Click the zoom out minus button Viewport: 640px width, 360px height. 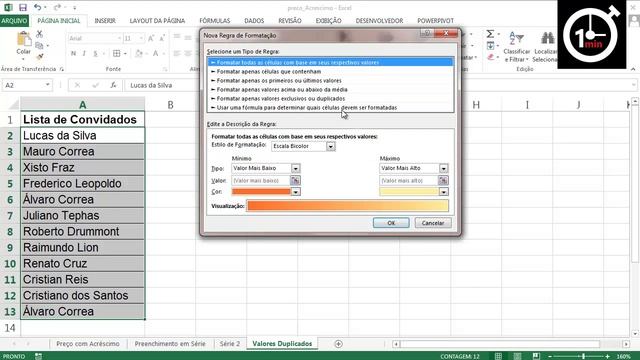(x=550, y=356)
